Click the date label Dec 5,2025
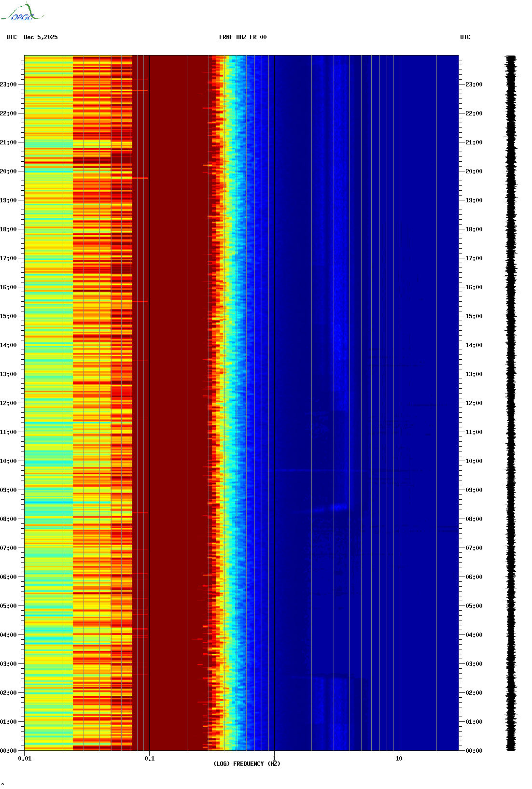This screenshot has height=789, width=532. (41, 37)
